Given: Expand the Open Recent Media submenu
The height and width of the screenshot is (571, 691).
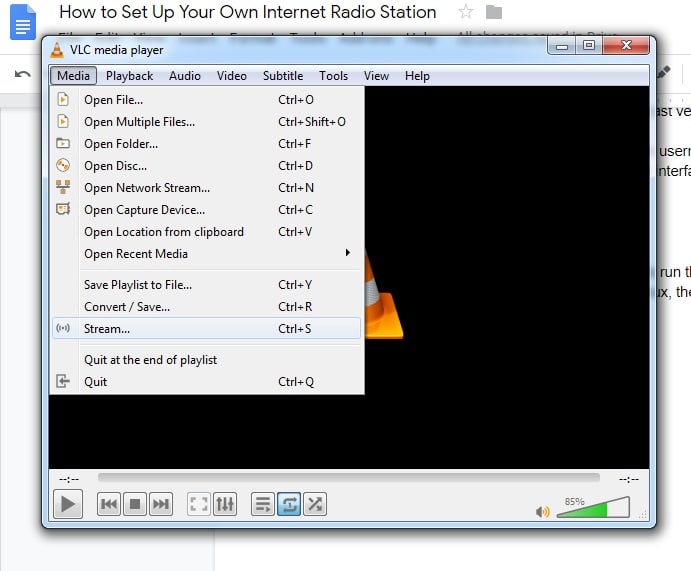Looking at the screenshot, I should 206,254.
